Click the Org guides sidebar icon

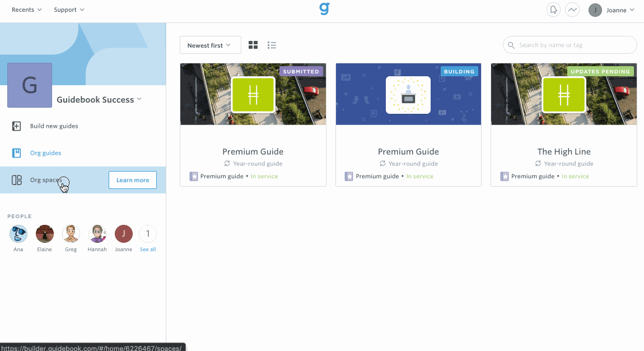[x=16, y=153]
